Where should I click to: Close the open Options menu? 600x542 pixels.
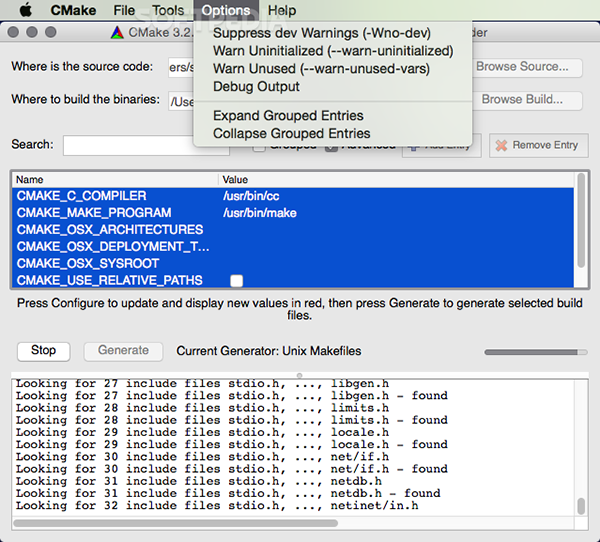pyautogui.click(x=226, y=10)
